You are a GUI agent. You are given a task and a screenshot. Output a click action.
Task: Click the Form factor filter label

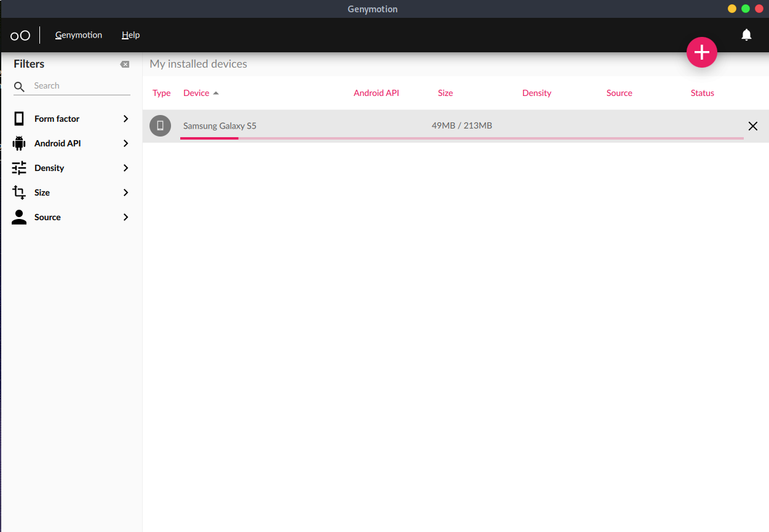pos(57,119)
